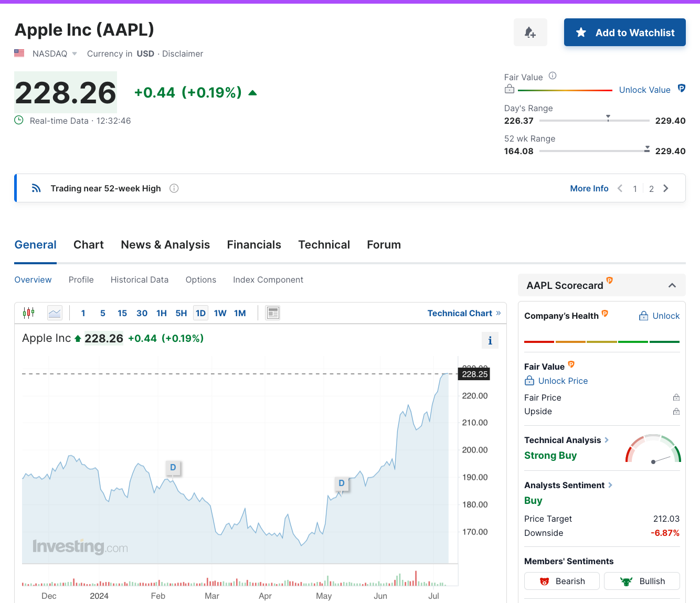Open Index Component sub-tab
Viewport: 700px width, 603px height.
coord(268,280)
